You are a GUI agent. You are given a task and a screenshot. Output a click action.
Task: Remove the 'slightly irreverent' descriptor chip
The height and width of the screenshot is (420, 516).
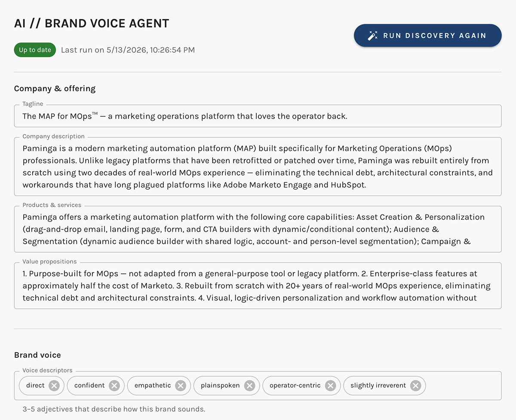tap(415, 386)
